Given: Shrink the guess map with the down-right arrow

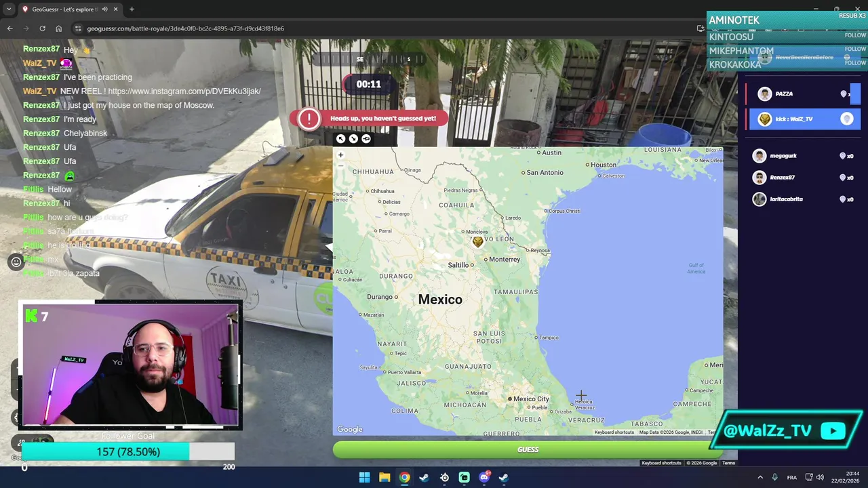Looking at the screenshot, I should click(353, 138).
